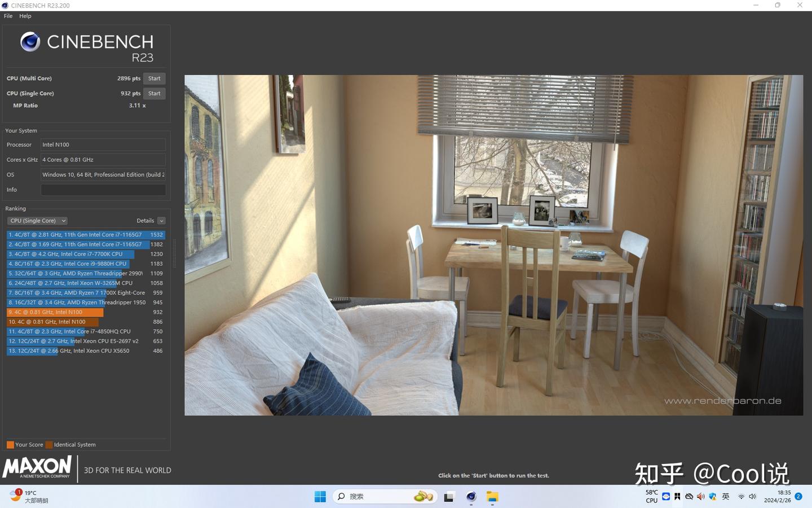The image size is (812, 508).
Task: Select identical system row N100 with 886
Action: [x=86, y=322]
